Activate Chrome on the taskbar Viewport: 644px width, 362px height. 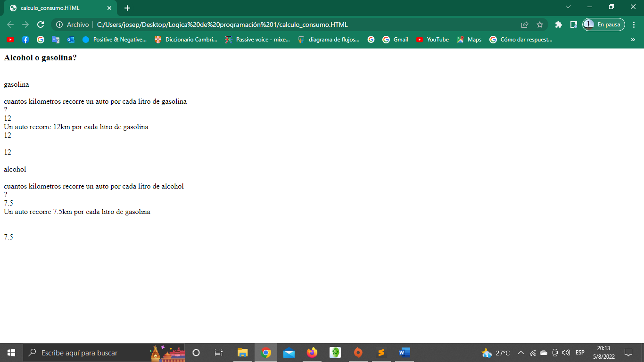tap(266, 353)
